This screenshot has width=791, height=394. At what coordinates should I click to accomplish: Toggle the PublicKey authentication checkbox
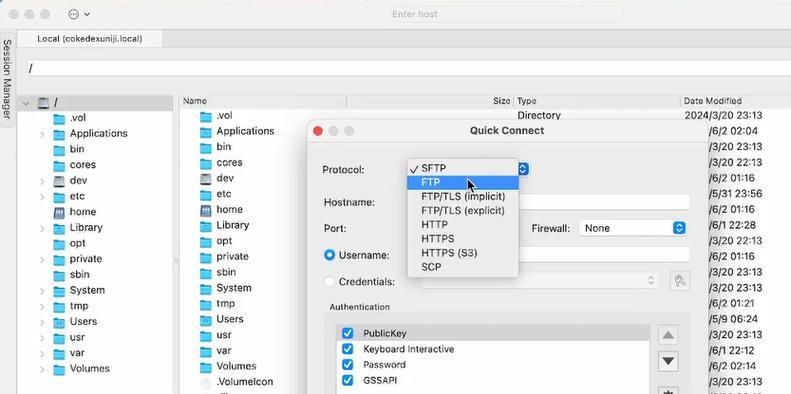[x=348, y=333]
